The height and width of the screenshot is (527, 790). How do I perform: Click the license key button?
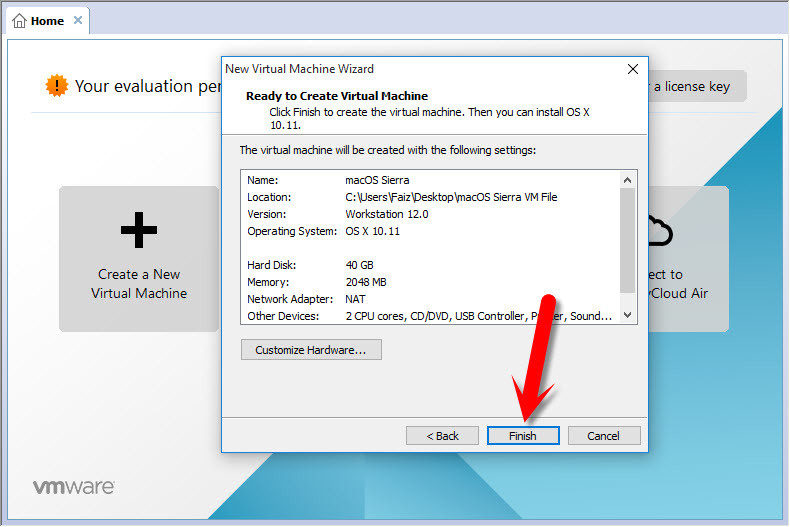697,86
